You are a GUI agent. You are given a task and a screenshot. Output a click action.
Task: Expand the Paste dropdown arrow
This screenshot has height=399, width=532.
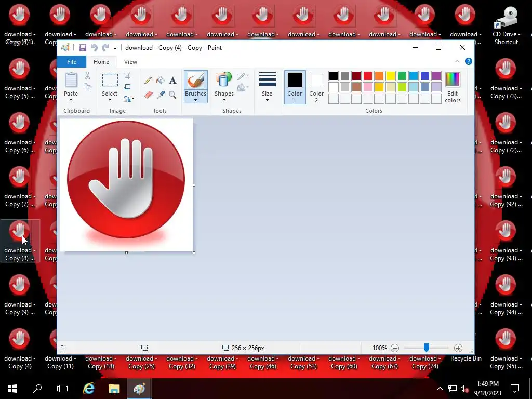click(x=71, y=100)
